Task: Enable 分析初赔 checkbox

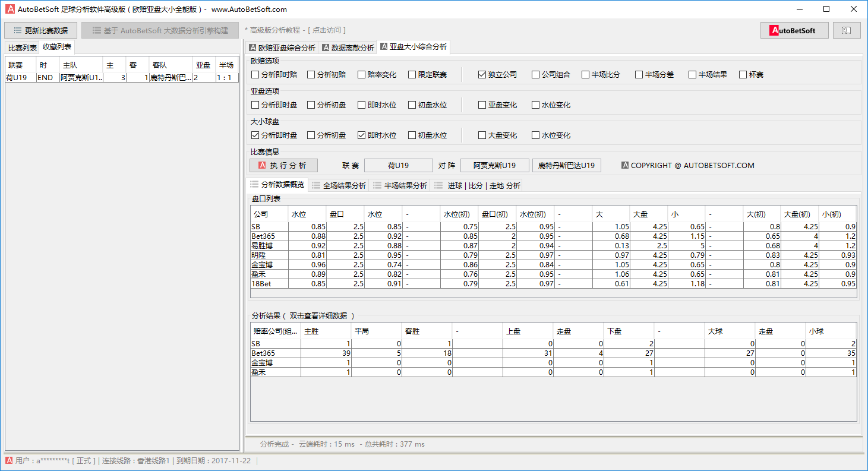Action: point(326,75)
